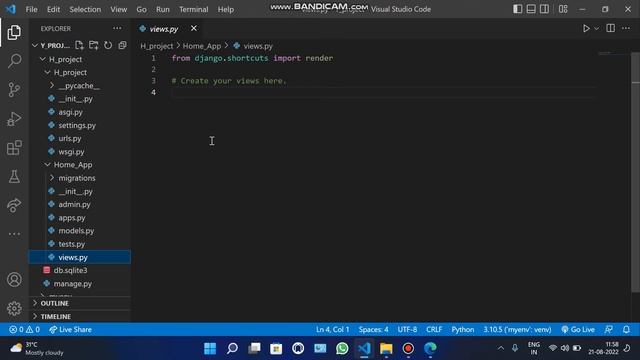The image size is (640, 360).
Task: Toggle the primary side bar
Action: 517,9
